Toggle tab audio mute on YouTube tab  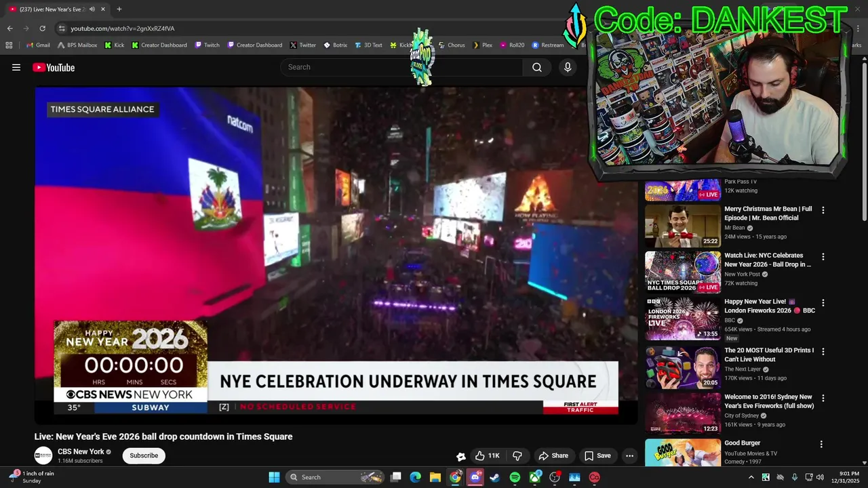pos(92,9)
